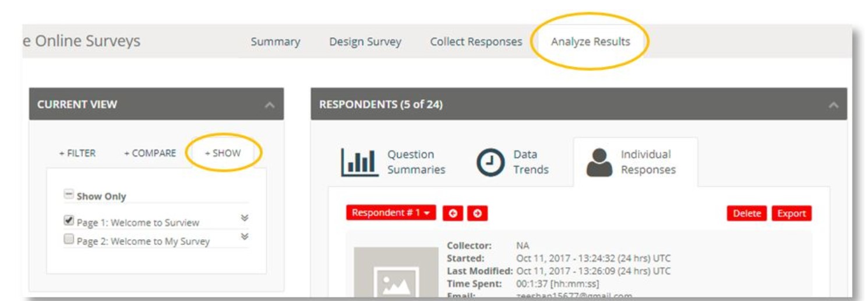
Task: Collapse the Show Only section minus icon
Action: coord(69,195)
